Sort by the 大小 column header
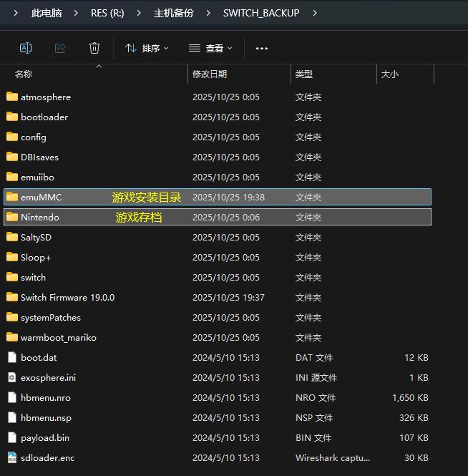The image size is (468, 476). 390,74
